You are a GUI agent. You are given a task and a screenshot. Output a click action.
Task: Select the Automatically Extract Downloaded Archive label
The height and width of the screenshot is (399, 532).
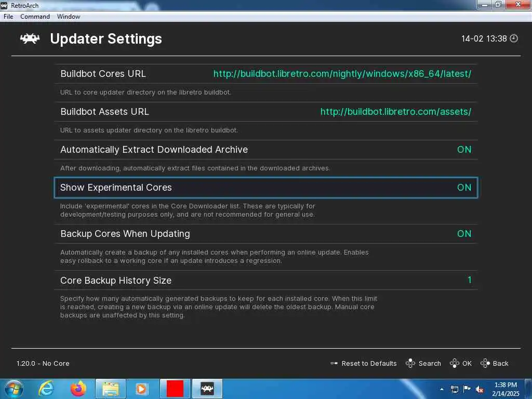(x=154, y=150)
